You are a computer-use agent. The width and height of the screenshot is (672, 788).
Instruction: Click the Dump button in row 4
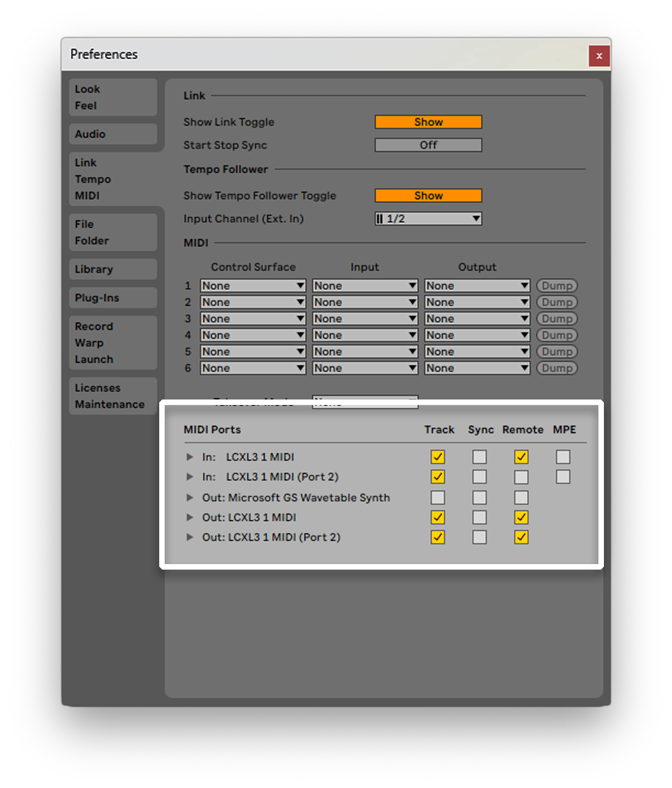coord(557,335)
